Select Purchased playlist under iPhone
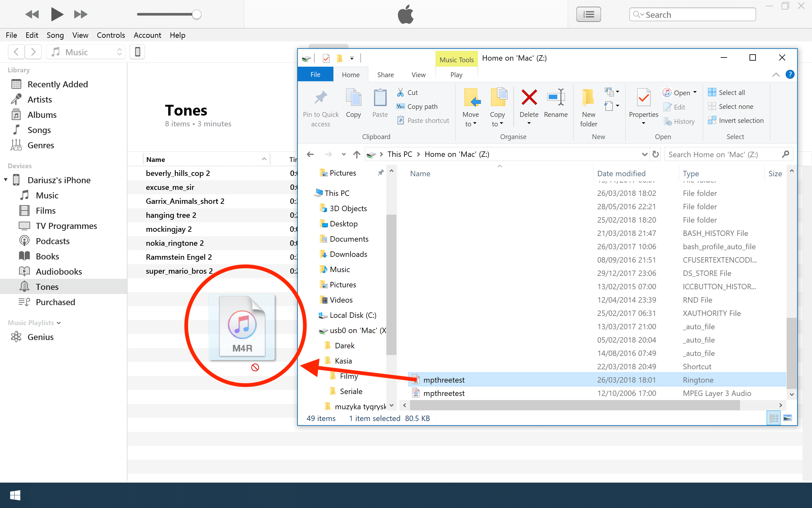 [x=56, y=302]
